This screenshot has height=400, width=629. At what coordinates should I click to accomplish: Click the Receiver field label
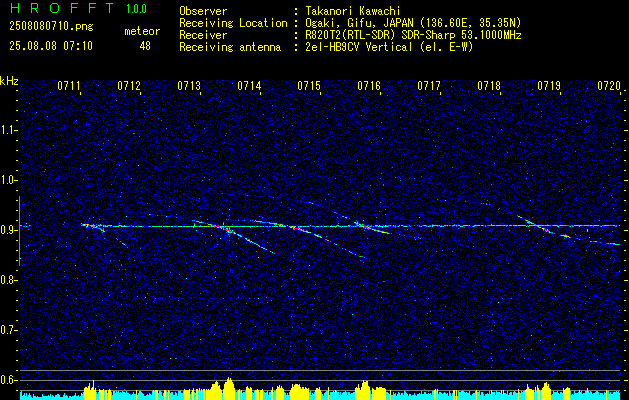(203, 35)
